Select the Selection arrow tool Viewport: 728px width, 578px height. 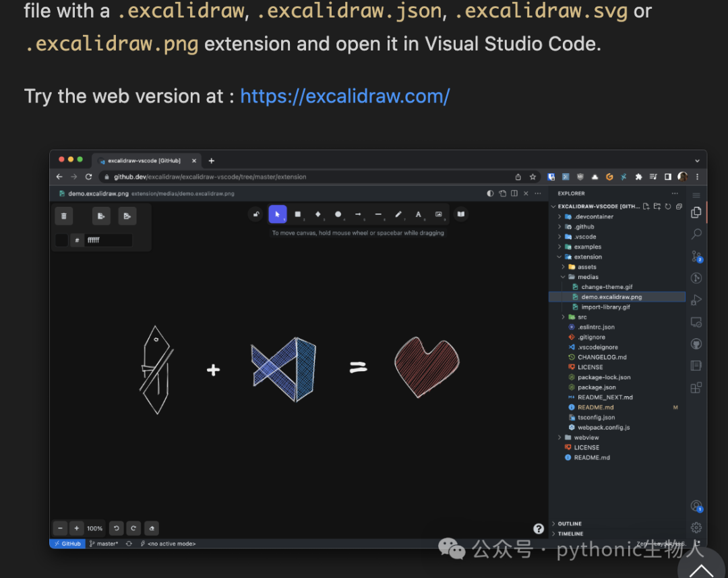[x=278, y=214]
